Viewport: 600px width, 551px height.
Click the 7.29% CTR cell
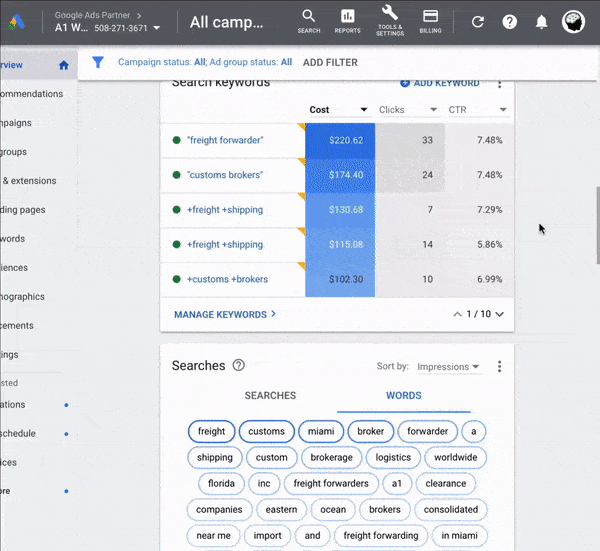click(480, 210)
